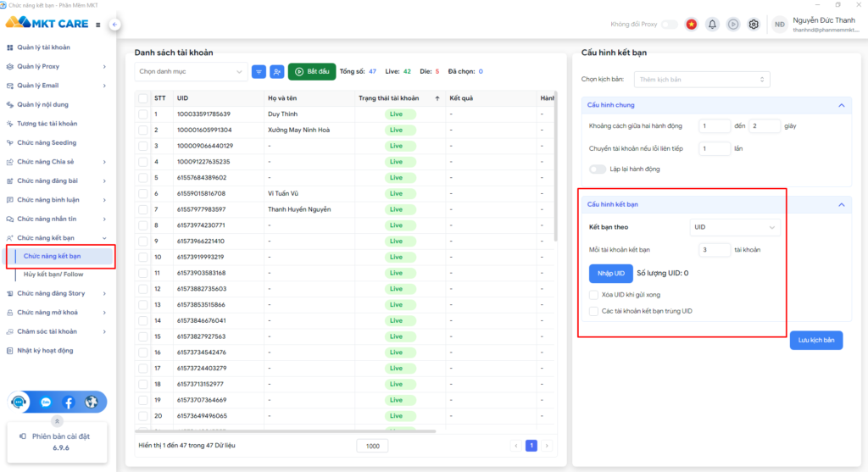This screenshot has height=472, width=868.
Task: Open Hủy kết bạn/ Follow menu item
Action: click(x=53, y=275)
